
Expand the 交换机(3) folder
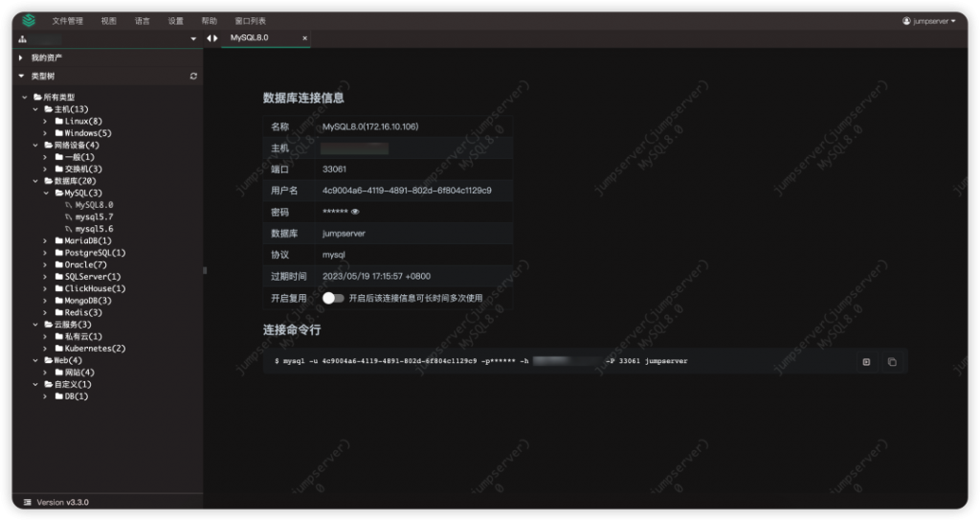click(x=45, y=169)
